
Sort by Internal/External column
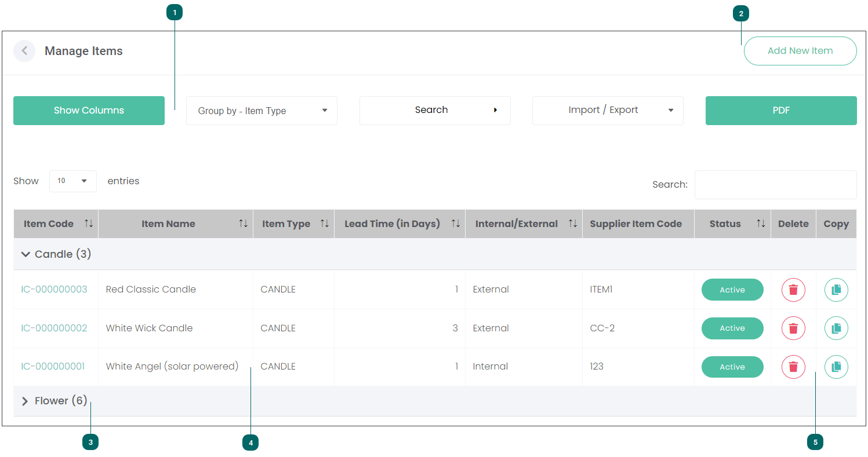pos(524,224)
